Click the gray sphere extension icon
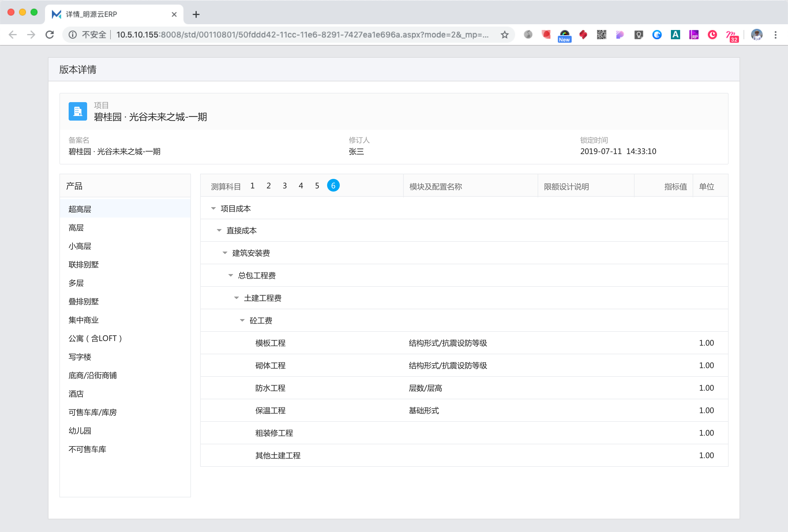This screenshot has width=788, height=532. pos(528,35)
